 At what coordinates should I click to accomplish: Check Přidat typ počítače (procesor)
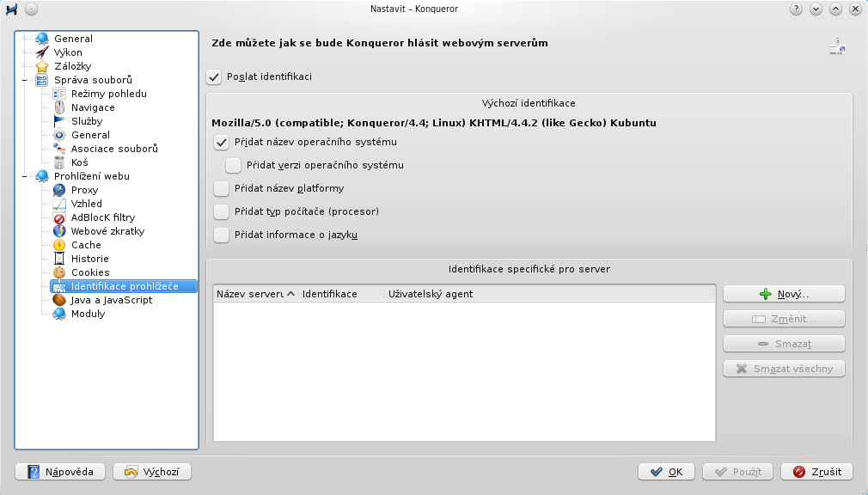(x=222, y=211)
